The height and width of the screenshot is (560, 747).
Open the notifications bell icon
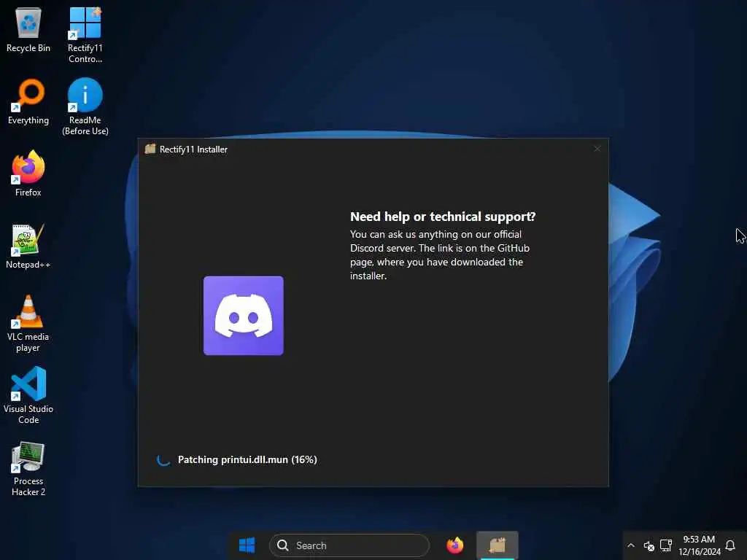729,545
